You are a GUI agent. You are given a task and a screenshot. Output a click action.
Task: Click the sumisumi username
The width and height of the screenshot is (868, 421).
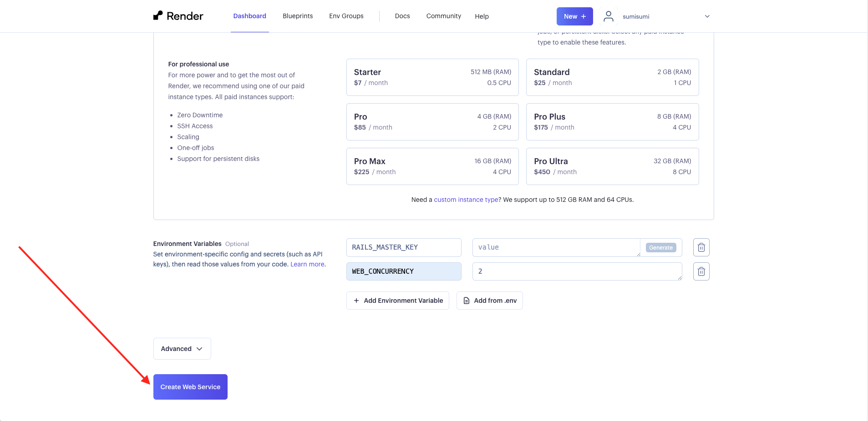click(x=636, y=16)
